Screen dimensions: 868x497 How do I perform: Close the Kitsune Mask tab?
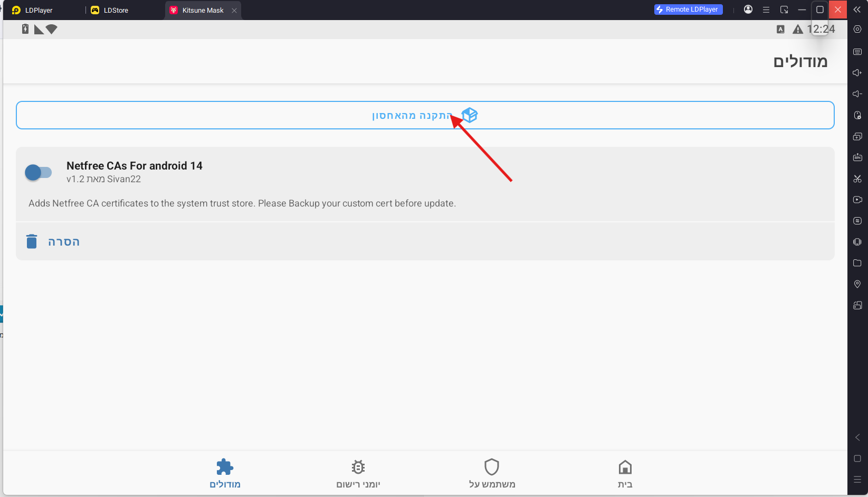[x=234, y=10]
